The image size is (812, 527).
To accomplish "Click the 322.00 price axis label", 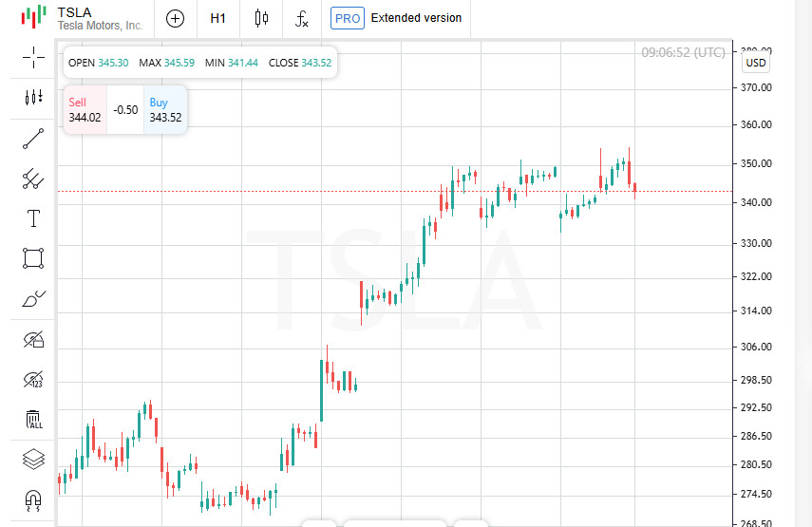I will tap(756, 276).
